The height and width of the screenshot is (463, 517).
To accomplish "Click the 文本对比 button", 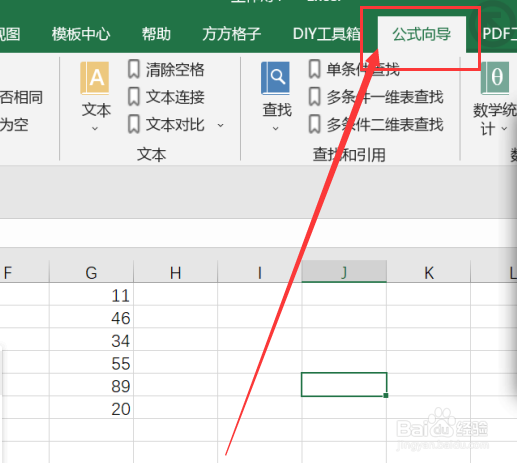I will click(175, 125).
